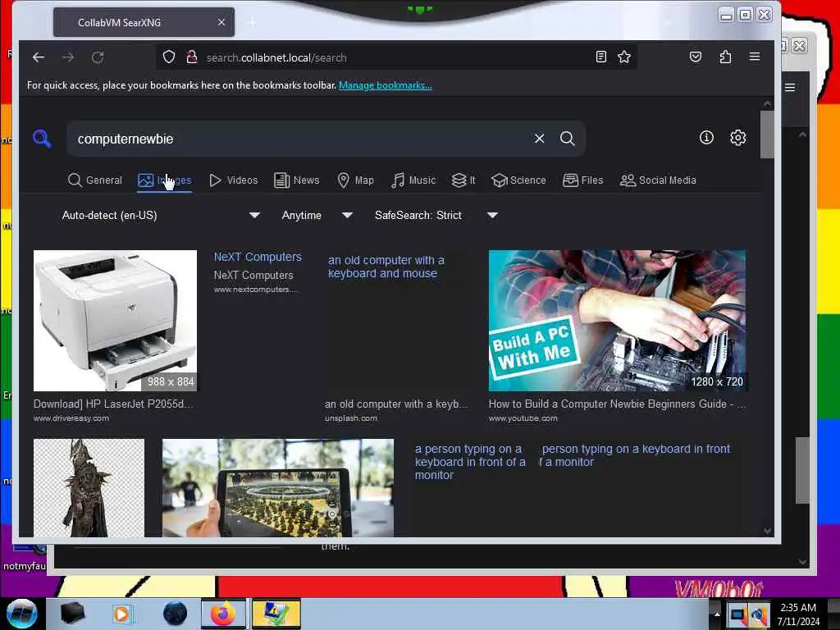
Task: Open the tablet augmented reality thumbnail
Action: (x=278, y=487)
